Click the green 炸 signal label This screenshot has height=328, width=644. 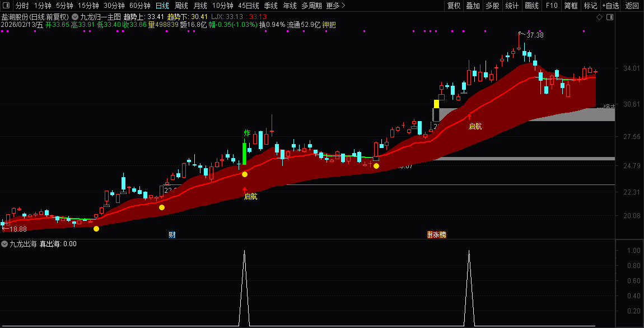pyautogui.click(x=247, y=133)
